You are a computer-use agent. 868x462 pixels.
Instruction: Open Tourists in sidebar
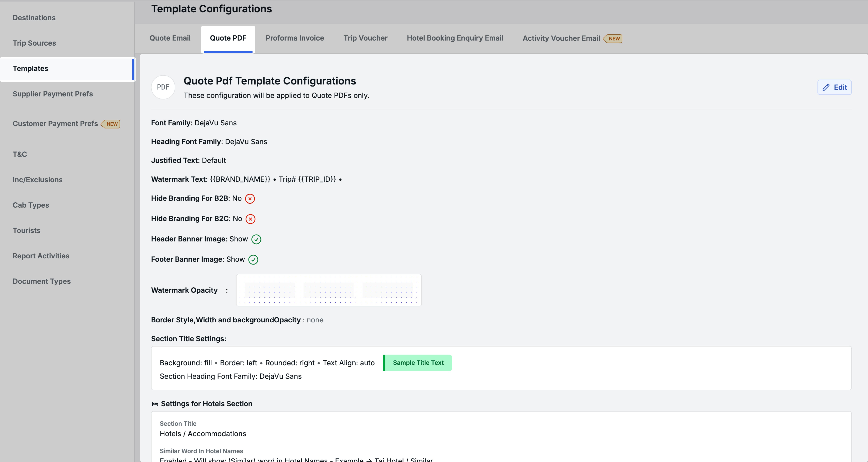pyautogui.click(x=27, y=231)
